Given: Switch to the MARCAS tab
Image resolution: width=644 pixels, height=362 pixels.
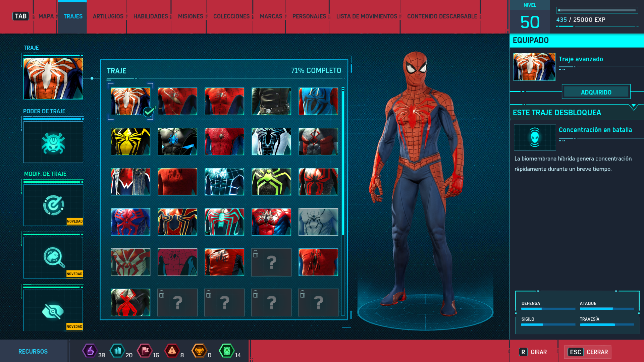Looking at the screenshot, I should (x=271, y=16).
